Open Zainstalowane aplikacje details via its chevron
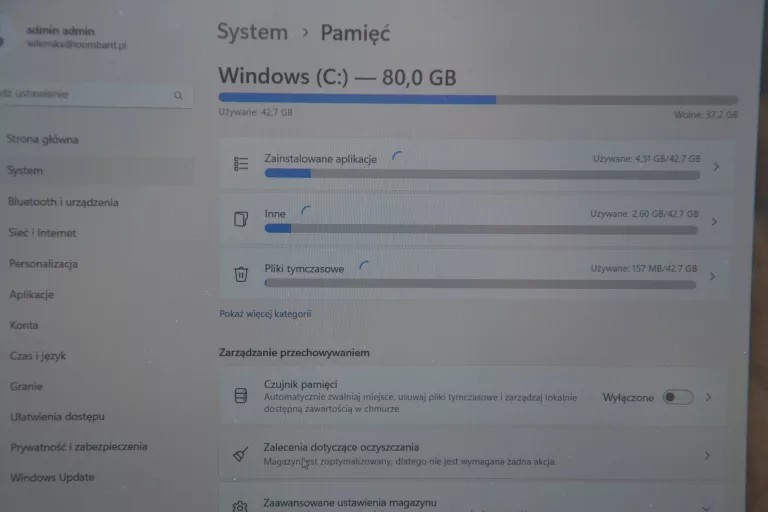Viewport: 768px width, 512px height. pos(717,167)
